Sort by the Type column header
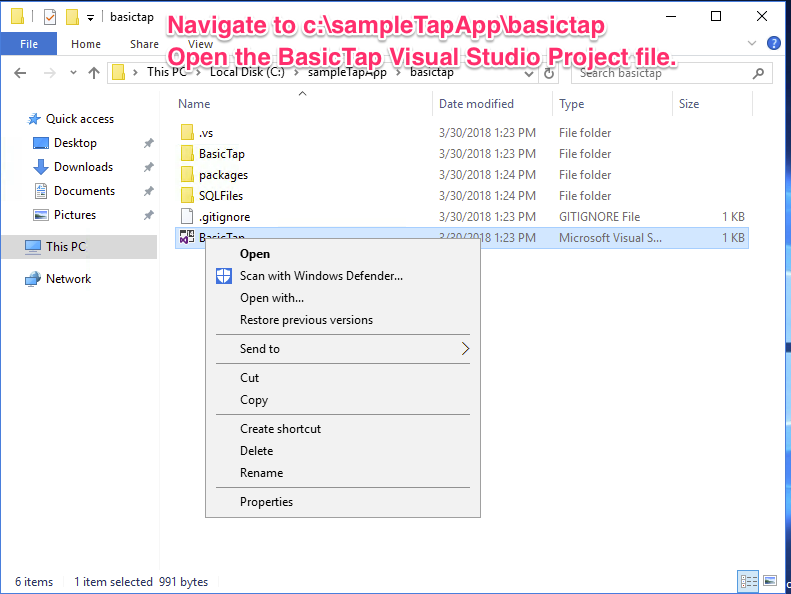791x594 pixels. [571, 103]
